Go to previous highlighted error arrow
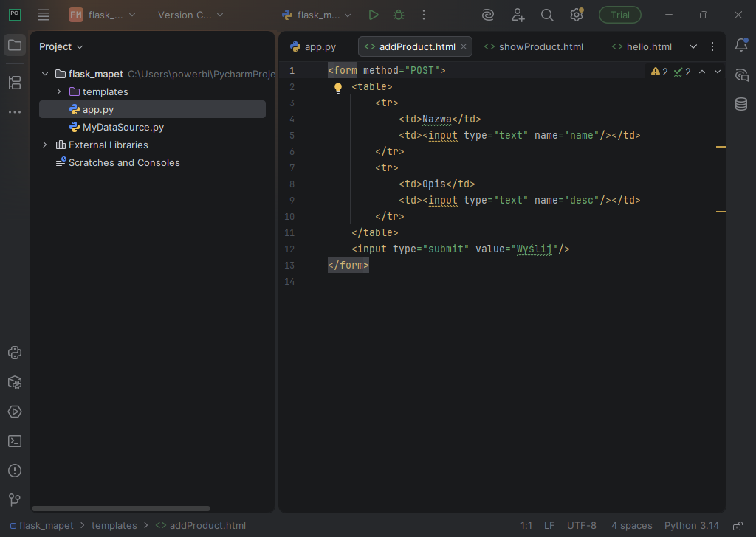756x537 pixels. 702,72
